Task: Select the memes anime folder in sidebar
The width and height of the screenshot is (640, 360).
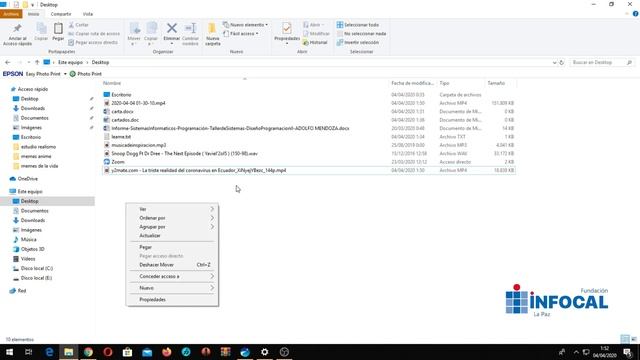Action: pyautogui.click(x=36, y=156)
